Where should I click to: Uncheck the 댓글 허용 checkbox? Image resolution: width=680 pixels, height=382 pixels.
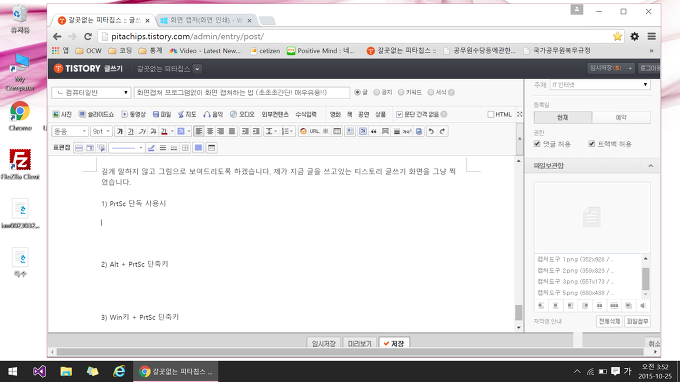coord(537,144)
